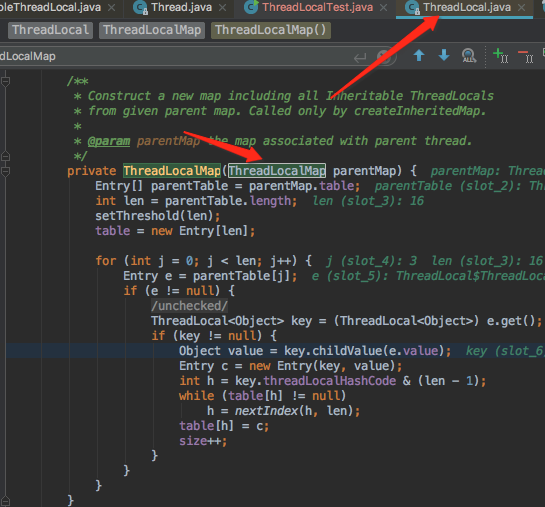Click 'table = new Entry[len];' line
This screenshot has width=545, height=507.
pyautogui.click(x=175, y=231)
